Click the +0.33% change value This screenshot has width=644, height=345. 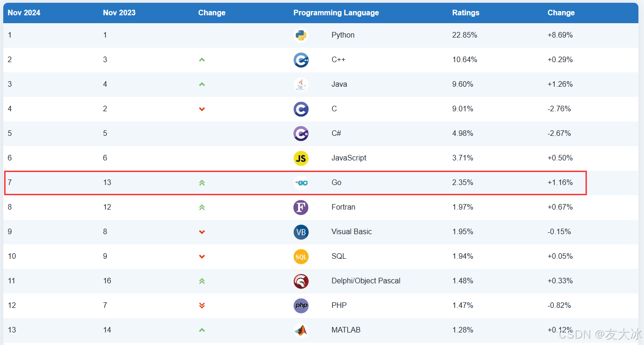point(560,281)
